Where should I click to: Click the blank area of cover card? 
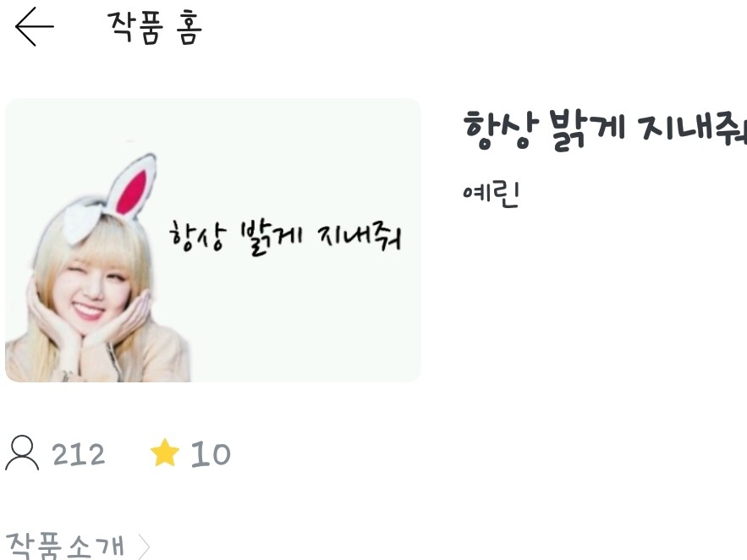point(305,324)
